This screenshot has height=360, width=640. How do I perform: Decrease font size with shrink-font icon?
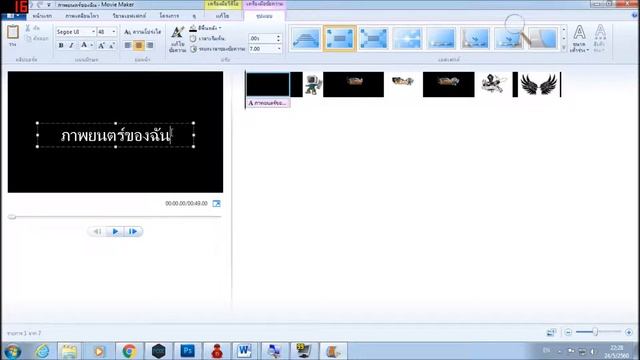pyautogui.click(x=111, y=45)
